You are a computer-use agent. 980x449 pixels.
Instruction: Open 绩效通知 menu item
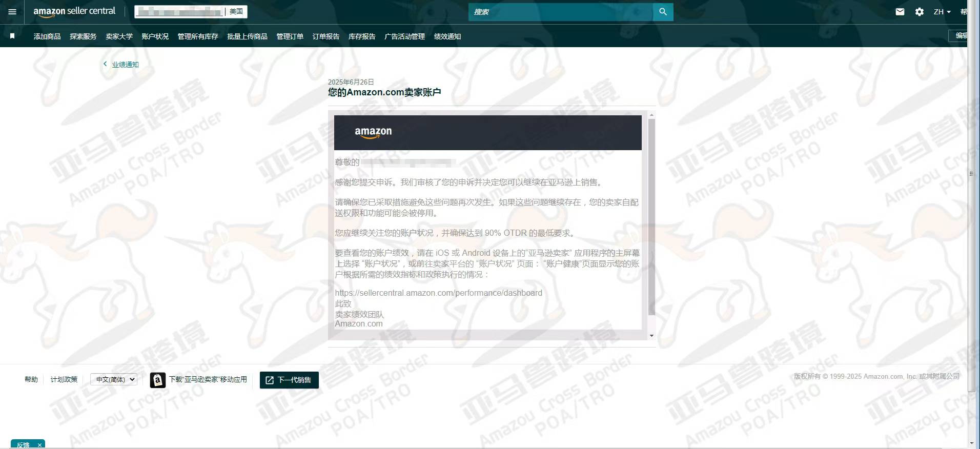[447, 36]
